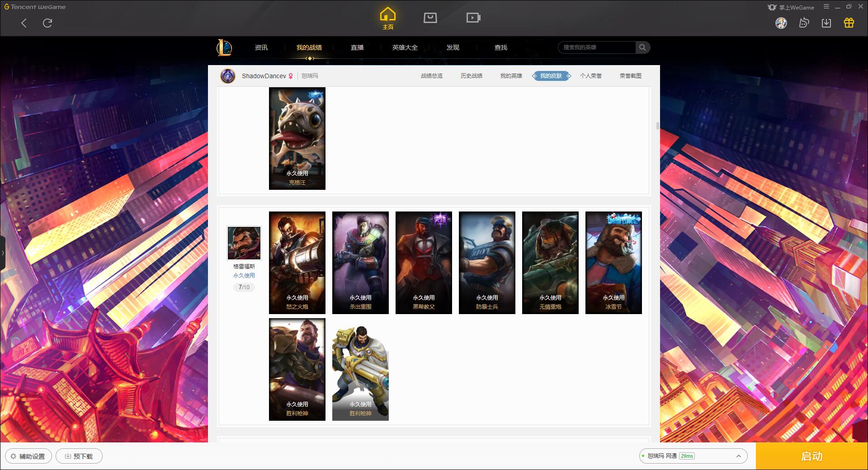Open the store bag icon in top bar
The height and width of the screenshot is (470, 868).
pos(430,18)
